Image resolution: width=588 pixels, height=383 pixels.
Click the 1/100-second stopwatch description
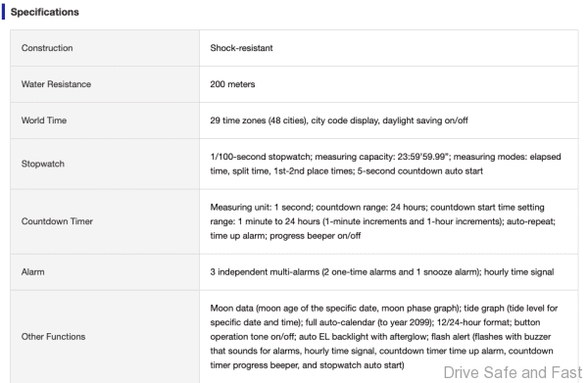coord(385,164)
